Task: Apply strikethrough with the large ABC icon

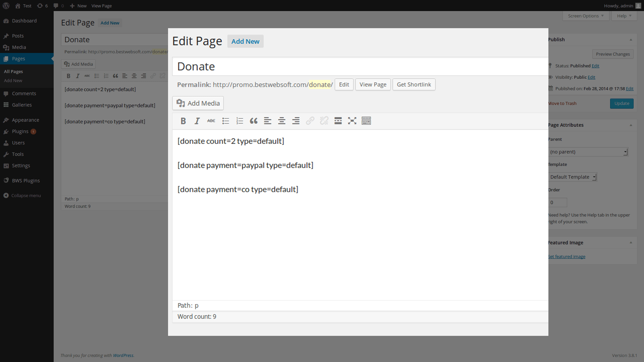Action: tap(211, 121)
